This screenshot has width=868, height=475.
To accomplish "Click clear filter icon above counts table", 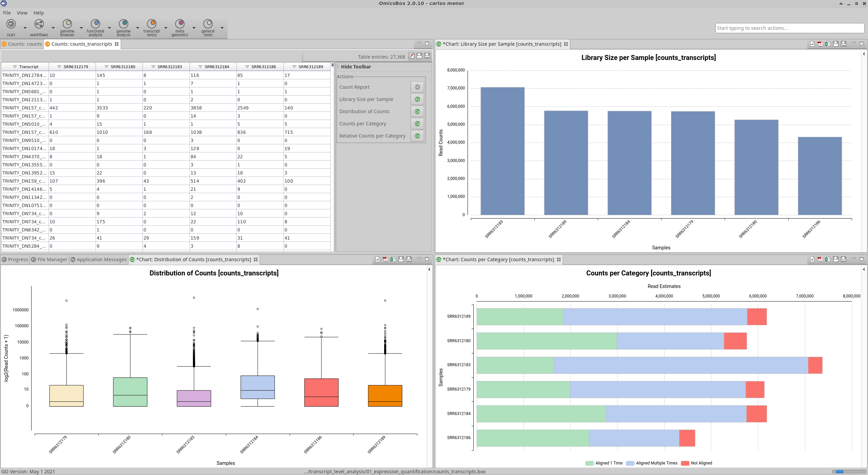I will (411, 56).
